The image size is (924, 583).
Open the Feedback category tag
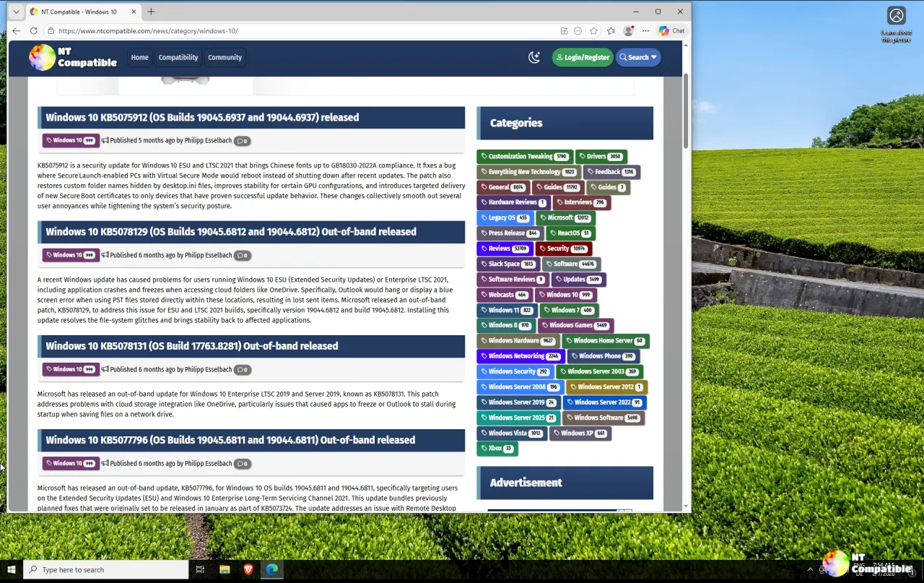611,172
